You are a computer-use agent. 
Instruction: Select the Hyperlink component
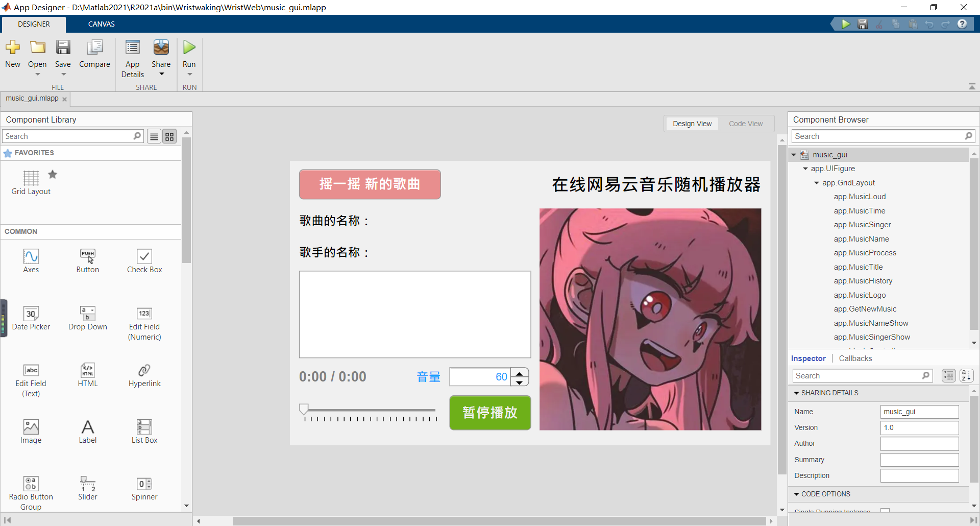pos(144,375)
